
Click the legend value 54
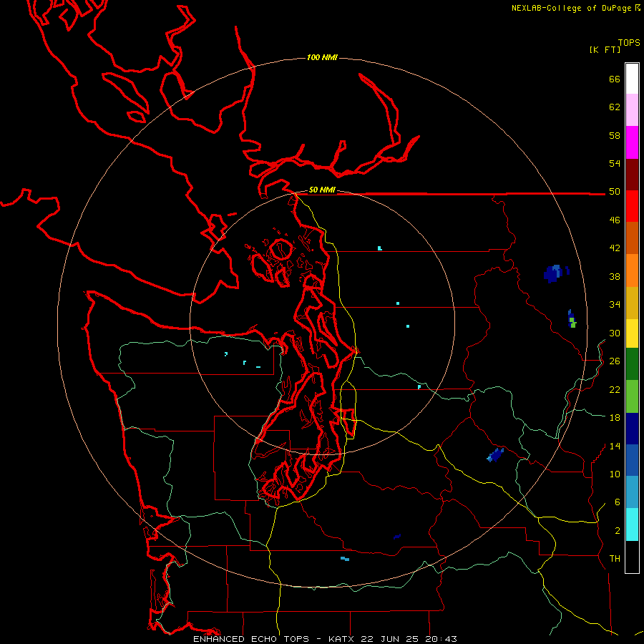click(x=615, y=163)
